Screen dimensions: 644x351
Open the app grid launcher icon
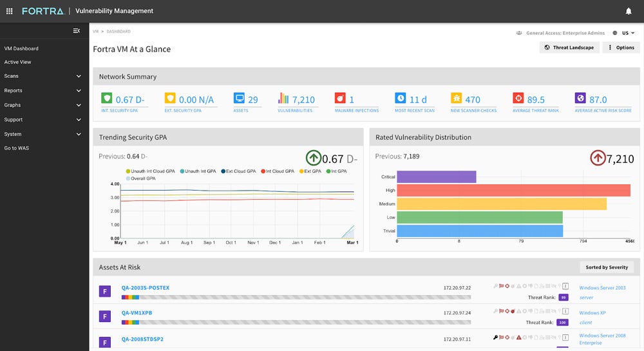point(9,11)
